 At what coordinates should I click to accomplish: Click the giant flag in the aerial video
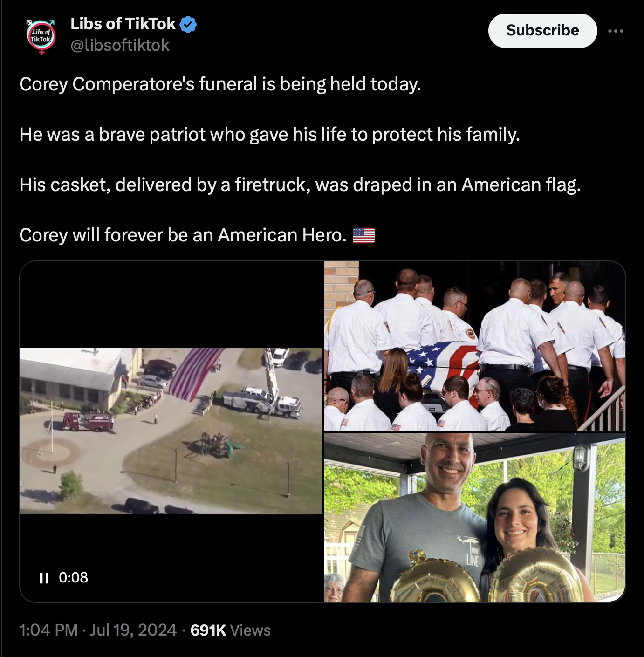point(195,373)
